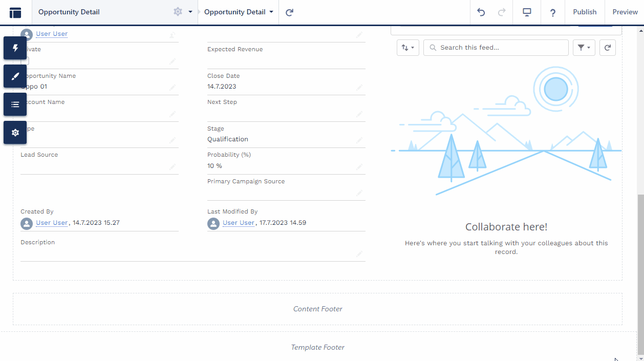Select the list icon in sidebar
Screen dimensions: 644x361
[x=15, y=104]
